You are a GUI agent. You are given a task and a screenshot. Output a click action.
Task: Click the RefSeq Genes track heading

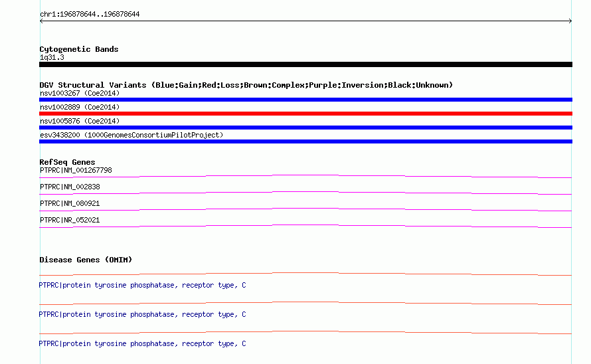pyautogui.click(x=67, y=162)
